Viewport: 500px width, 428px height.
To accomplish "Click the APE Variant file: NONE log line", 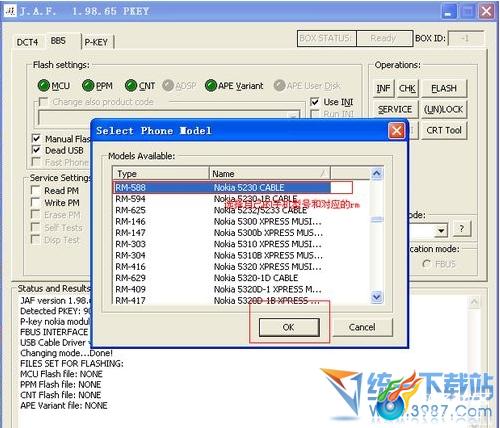I will pyautogui.click(x=64, y=406).
